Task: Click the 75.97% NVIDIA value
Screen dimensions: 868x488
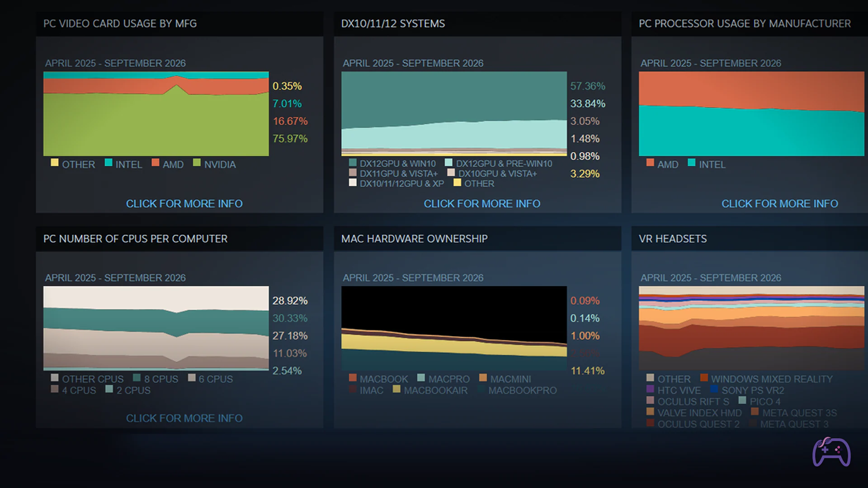Action: (x=290, y=139)
